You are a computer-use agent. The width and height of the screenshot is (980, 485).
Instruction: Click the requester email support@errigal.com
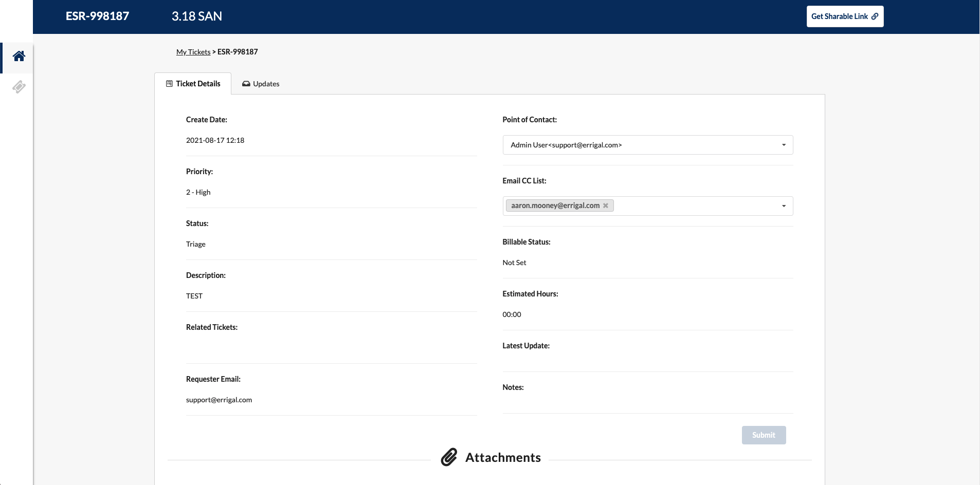point(219,400)
